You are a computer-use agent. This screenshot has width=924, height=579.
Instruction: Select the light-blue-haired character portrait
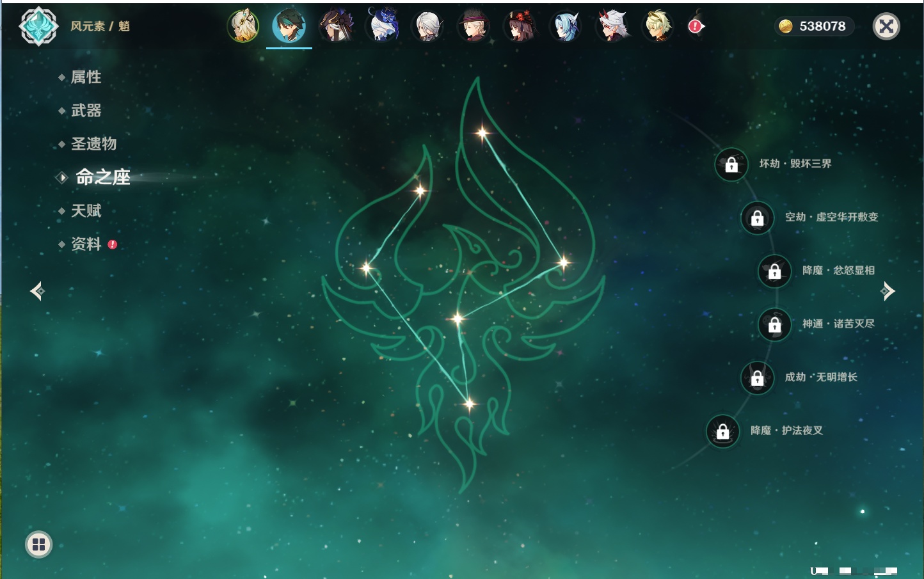[566, 26]
